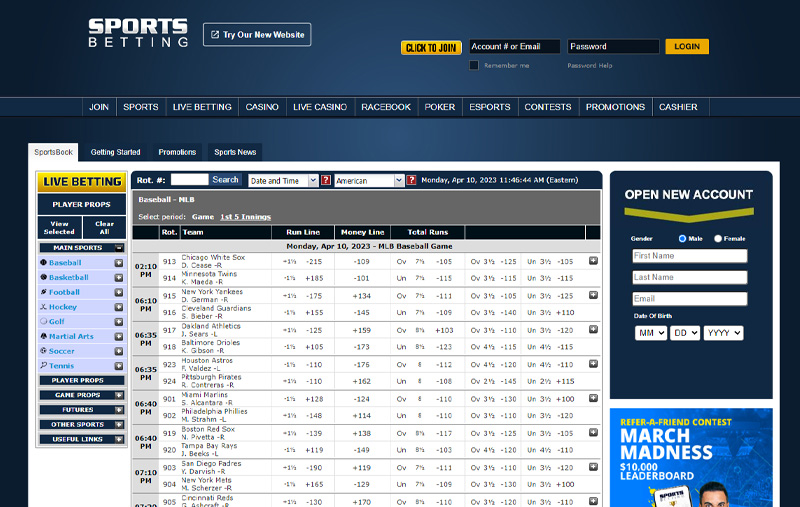Open the DD birth day dropdown
The height and width of the screenshot is (507, 800).
(685, 333)
